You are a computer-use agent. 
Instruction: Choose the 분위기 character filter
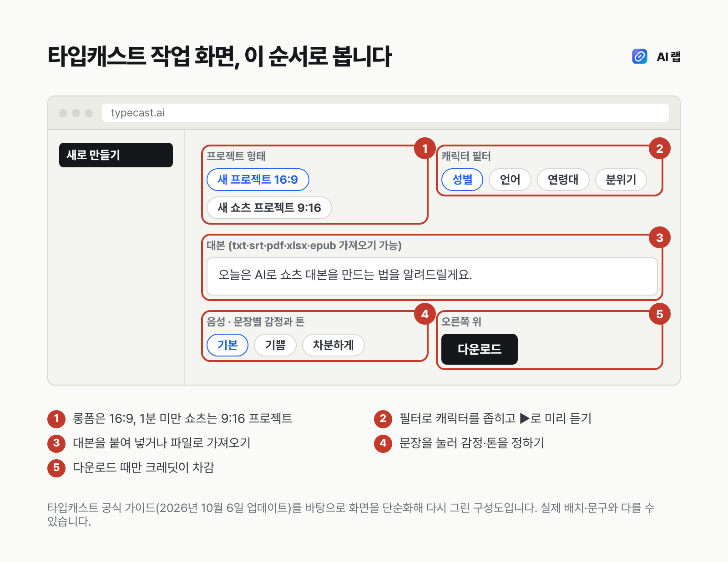tap(621, 180)
